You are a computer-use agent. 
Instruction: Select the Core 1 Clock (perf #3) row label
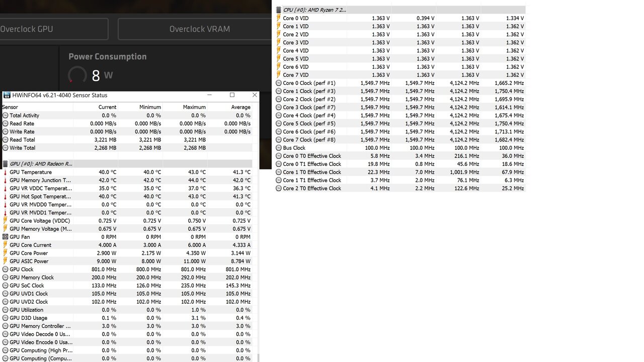[309, 91]
